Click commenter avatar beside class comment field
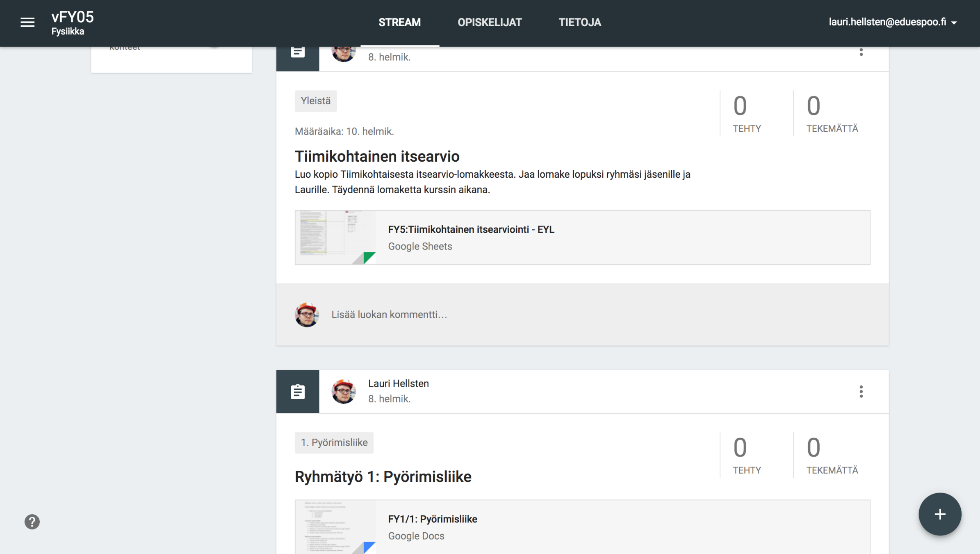Viewport: 980px width, 554px height. click(x=306, y=315)
